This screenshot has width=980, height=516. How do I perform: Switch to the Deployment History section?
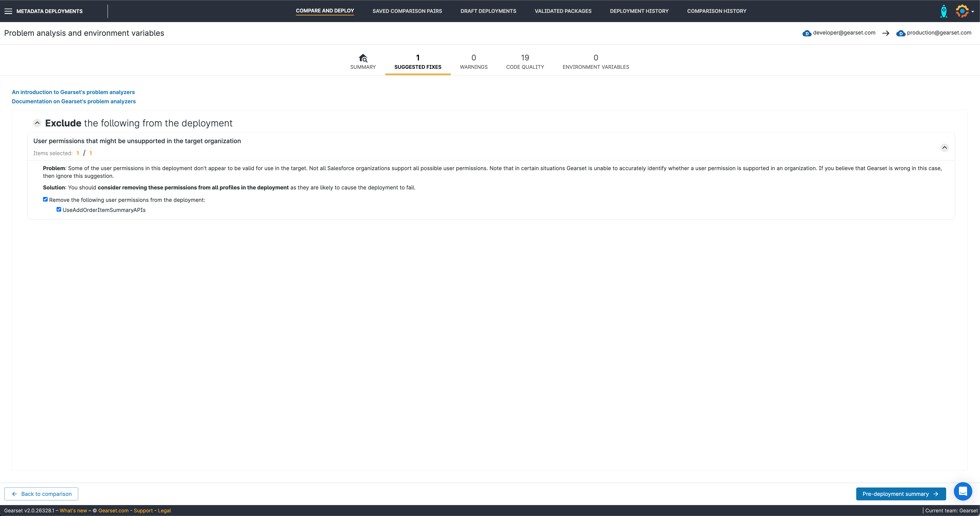[x=639, y=11]
